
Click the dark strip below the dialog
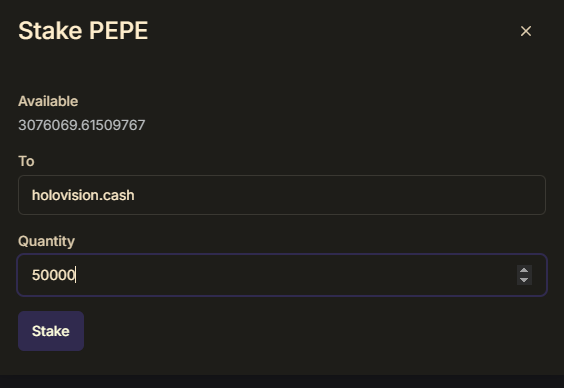[x=282, y=382]
